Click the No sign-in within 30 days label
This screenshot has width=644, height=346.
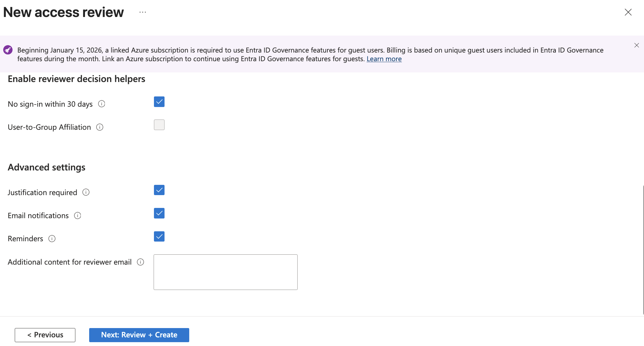tap(50, 104)
